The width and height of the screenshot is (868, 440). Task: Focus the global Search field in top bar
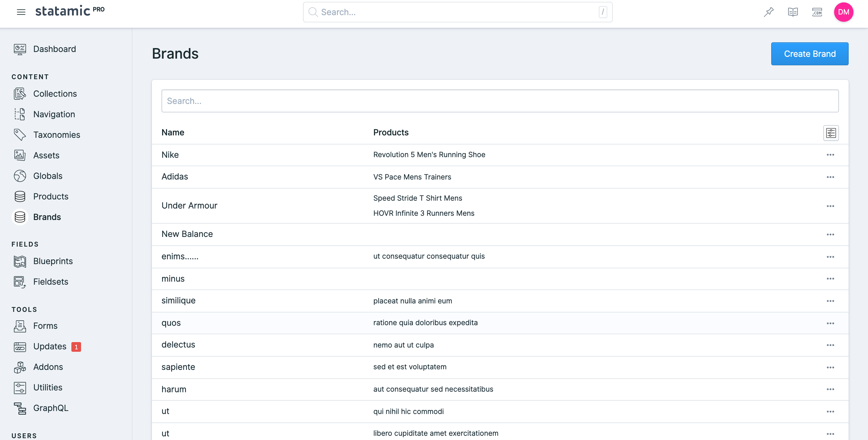click(x=458, y=12)
